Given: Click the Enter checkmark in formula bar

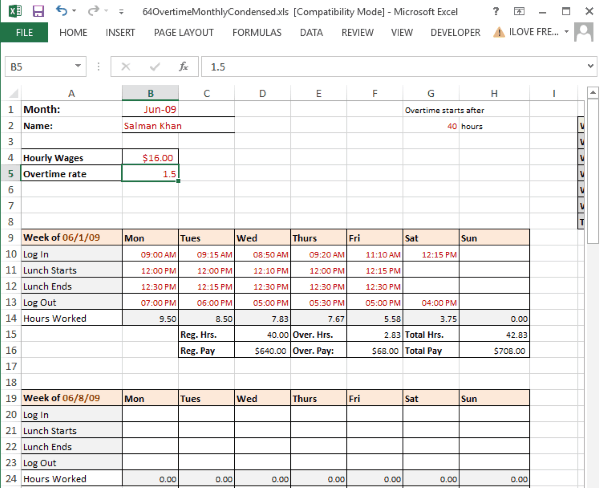Looking at the screenshot, I should pyautogui.click(x=154, y=67).
